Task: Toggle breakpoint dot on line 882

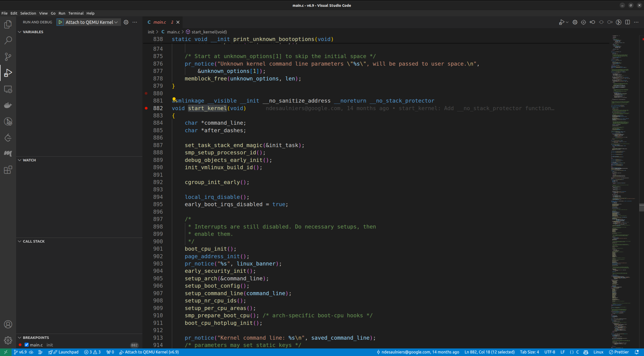Action: coord(146,108)
